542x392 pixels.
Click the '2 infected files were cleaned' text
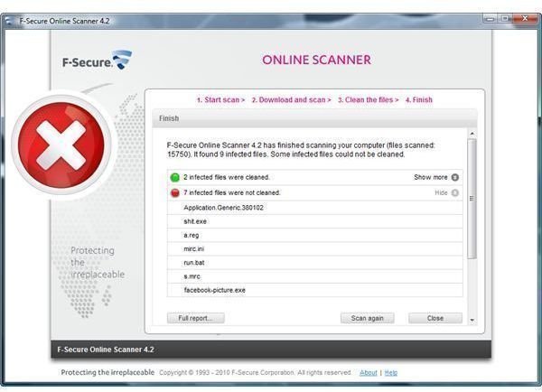tap(227, 177)
